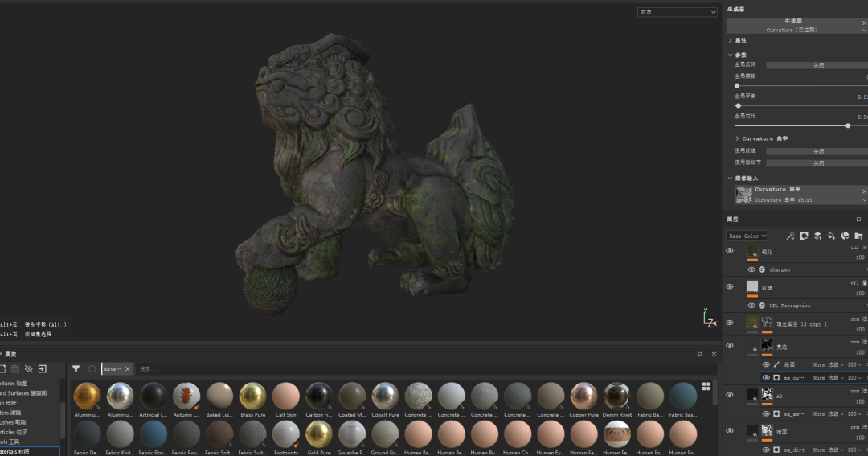Open the generator Curvature selection dropdown arrow
This screenshot has height=456, width=868.
tap(864, 30)
